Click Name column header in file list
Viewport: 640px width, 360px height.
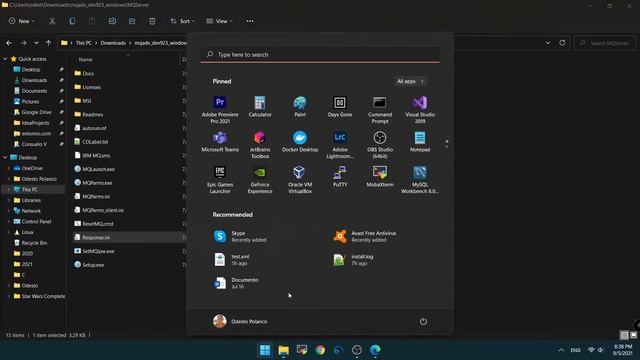click(x=85, y=60)
